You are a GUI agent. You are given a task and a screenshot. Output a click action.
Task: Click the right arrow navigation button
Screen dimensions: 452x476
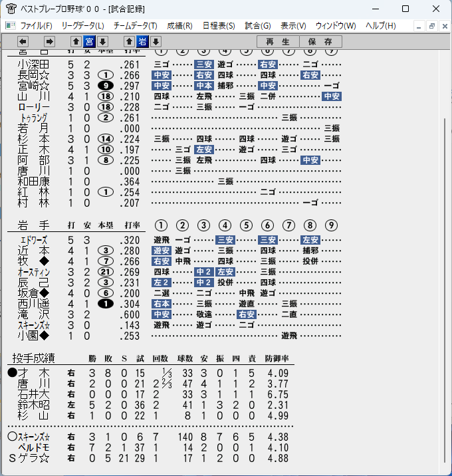pyautogui.click(x=49, y=41)
